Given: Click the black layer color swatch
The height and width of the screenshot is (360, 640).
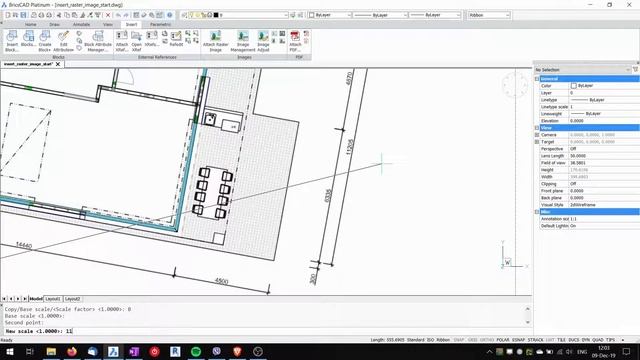Looking at the screenshot, I should pyautogui.click(x=216, y=15).
